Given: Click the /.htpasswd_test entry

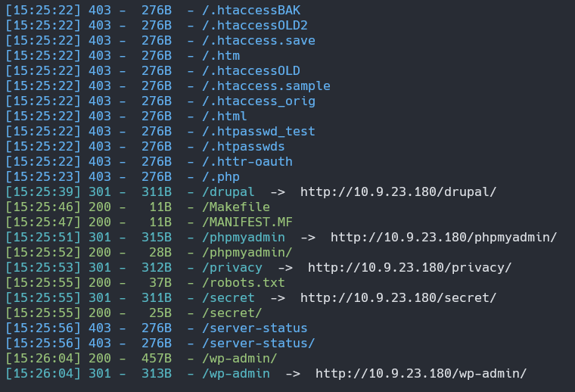Looking at the screenshot, I should click(258, 131).
